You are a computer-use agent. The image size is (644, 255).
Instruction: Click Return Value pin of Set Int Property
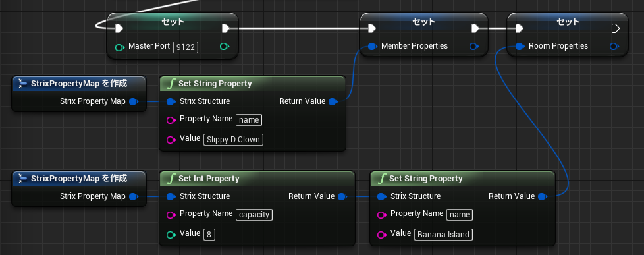point(342,197)
